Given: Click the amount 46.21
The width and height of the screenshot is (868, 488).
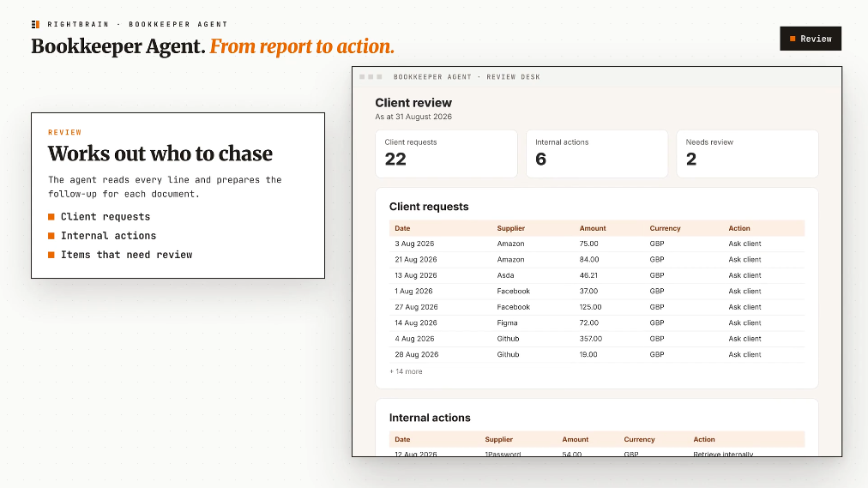Looking at the screenshot, I should 588,275.
